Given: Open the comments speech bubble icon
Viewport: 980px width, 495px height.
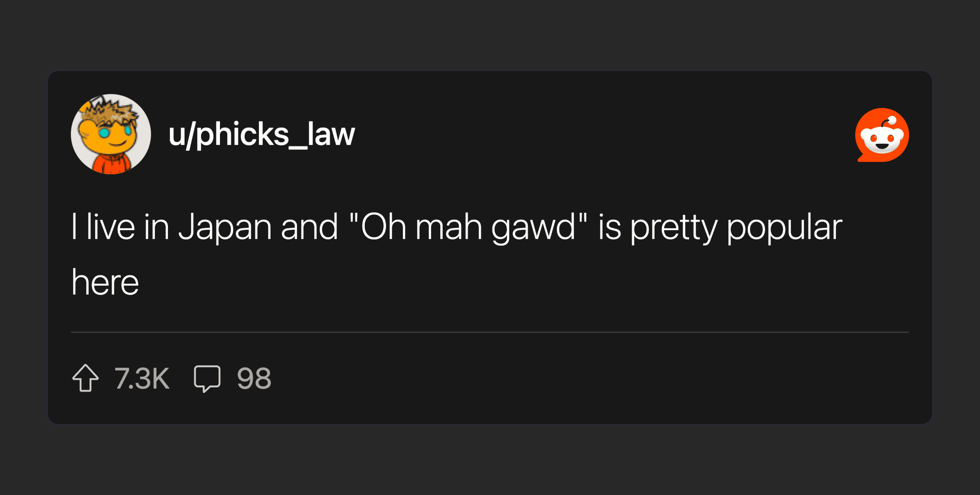Looking at the screenshot, I should (207, 378).
